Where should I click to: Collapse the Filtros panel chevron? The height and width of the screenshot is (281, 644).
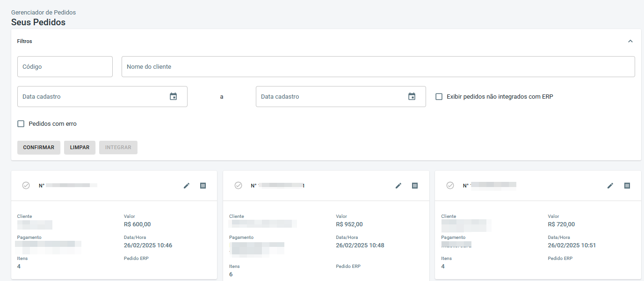(x=630, y=41)
